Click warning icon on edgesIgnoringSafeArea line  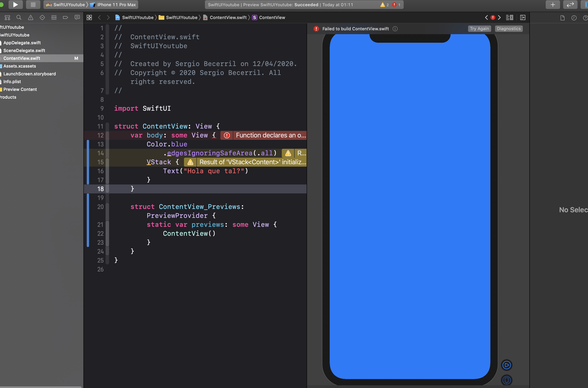288,153
